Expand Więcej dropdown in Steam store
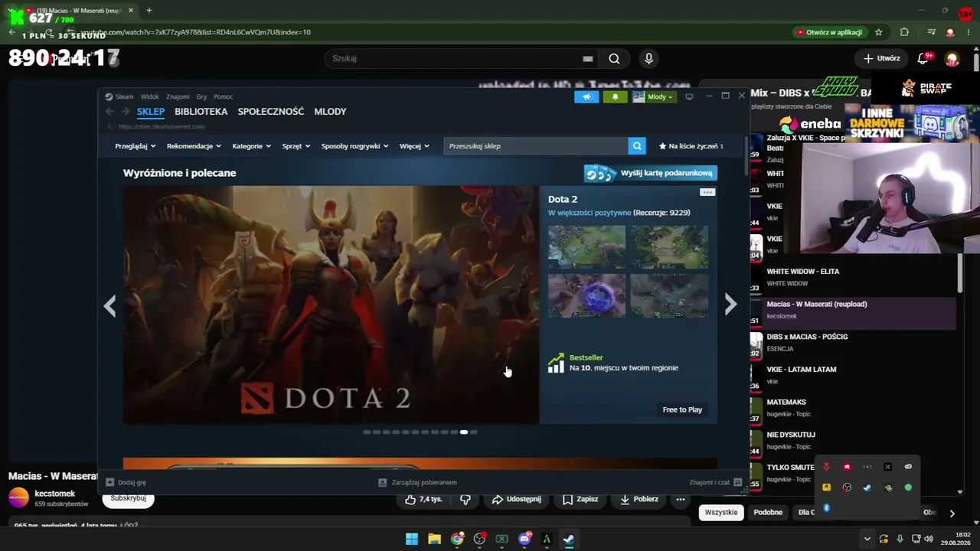The width and height of the screenshot is (980, 551). pos(414,146)
